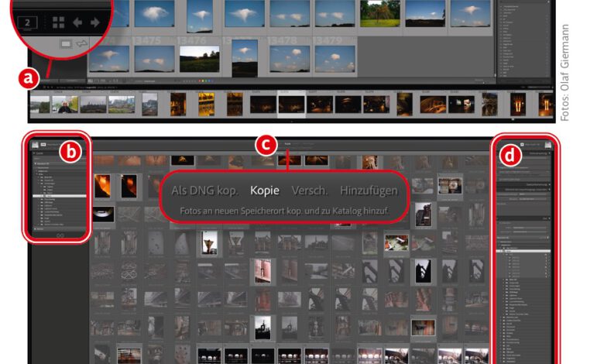Read the Fotos an neuen Speicherort description text
Image resolution: width=604 pixels, height=364 pixels.
pos(284,211)
